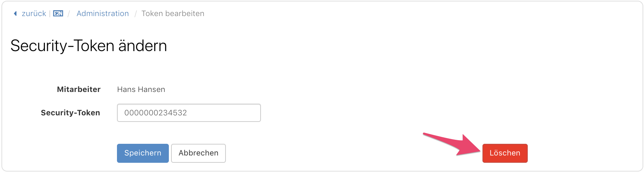Click the Mitarbeiter field label

tap(79, 89)
